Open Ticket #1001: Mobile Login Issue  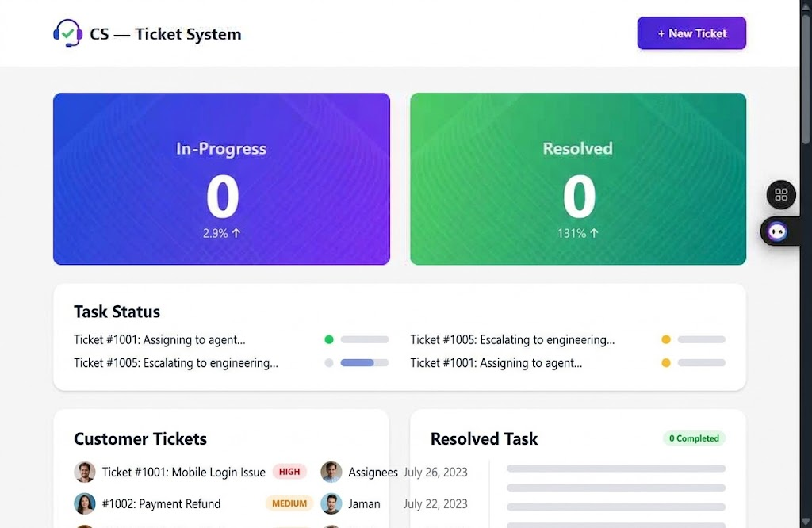click(183, 472)
